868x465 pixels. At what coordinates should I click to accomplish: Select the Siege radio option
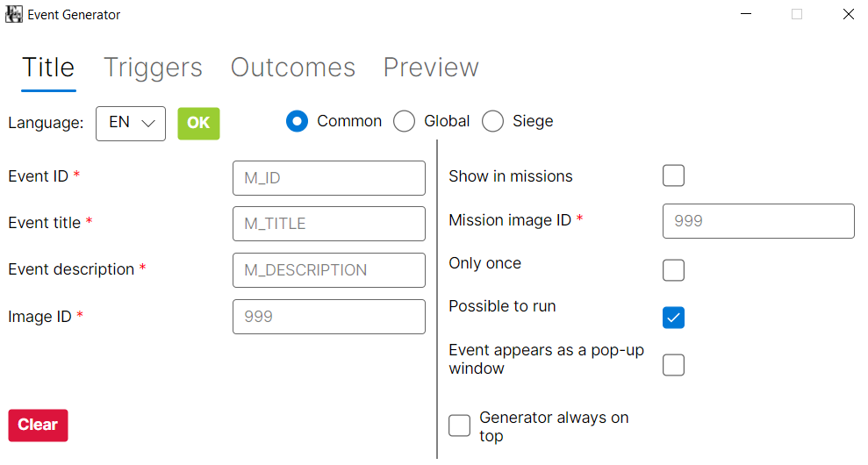click(492, 121)
